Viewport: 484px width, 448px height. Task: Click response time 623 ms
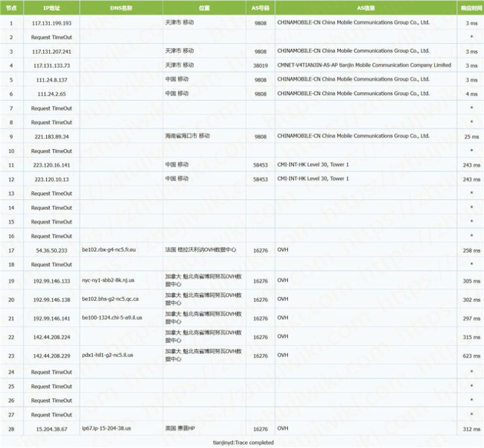472,356
